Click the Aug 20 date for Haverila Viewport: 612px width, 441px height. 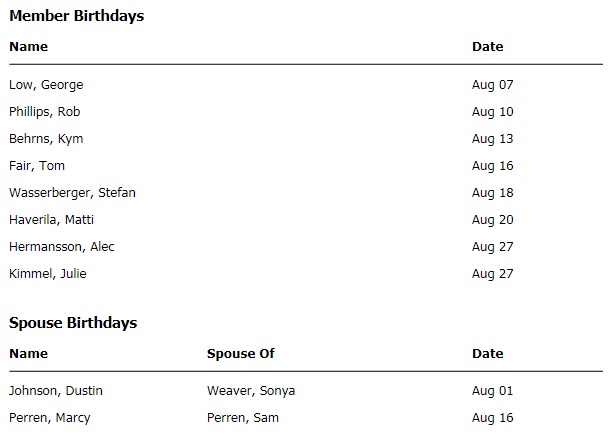[492, 220]
